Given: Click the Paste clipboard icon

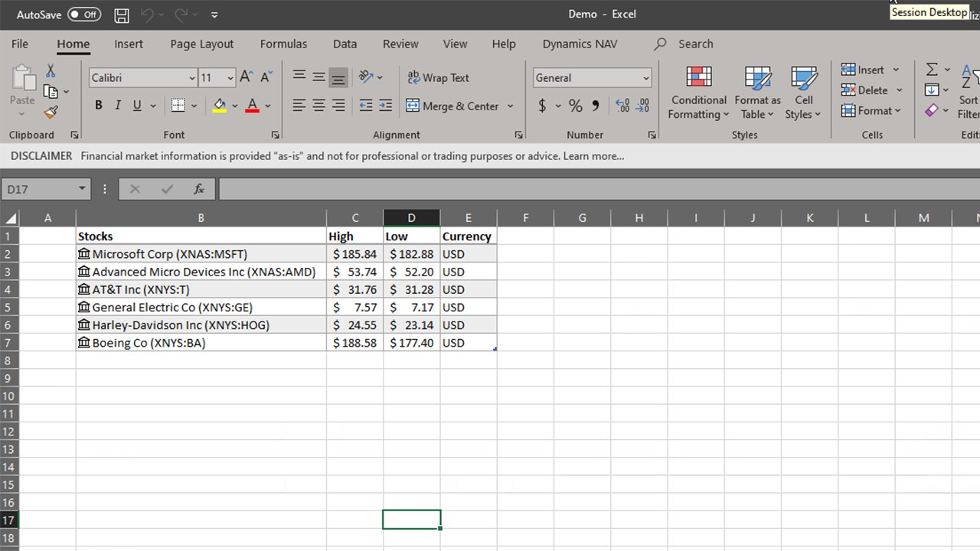Looking at the screenshot, I should pyautogui.click(x=22, y=79).
